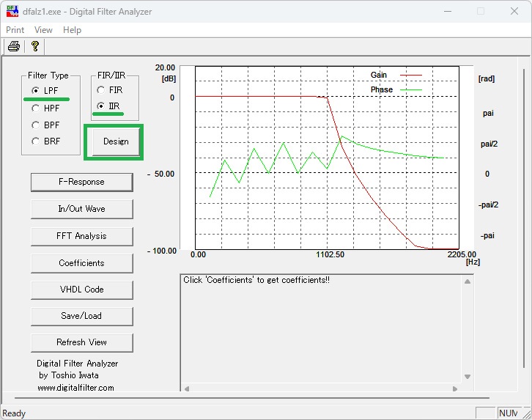The image size is (532, 420).
Task: Click the app icon in title bar
Action: pos(12,11)
